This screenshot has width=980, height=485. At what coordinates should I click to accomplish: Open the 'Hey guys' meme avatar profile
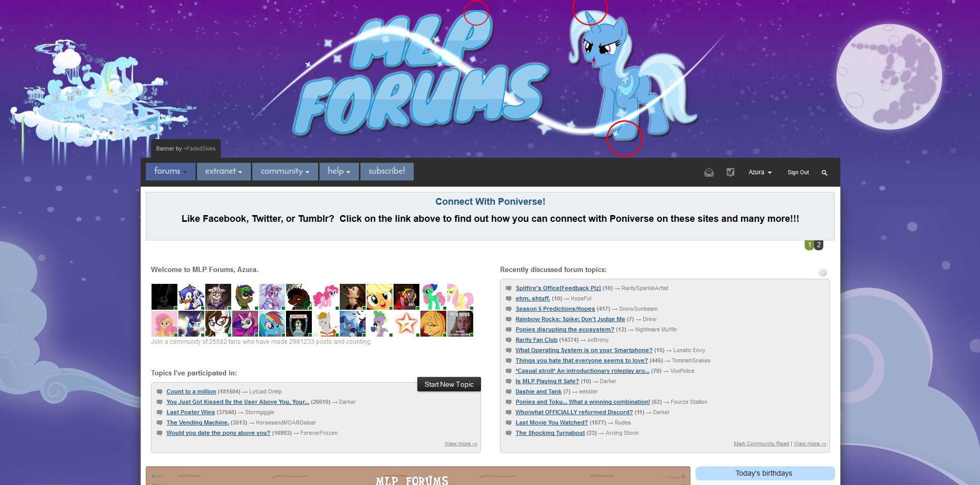pyautogui.click(x=460, y=324)
